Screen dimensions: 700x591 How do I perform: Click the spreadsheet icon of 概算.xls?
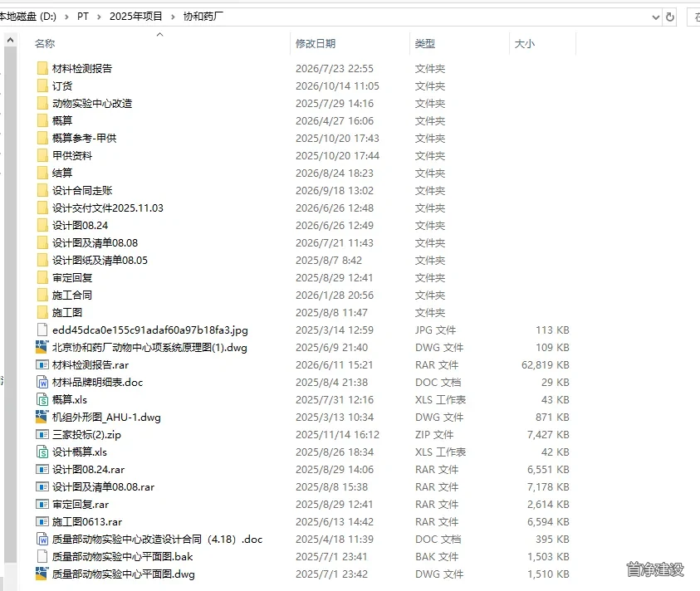tap(42, 399)
